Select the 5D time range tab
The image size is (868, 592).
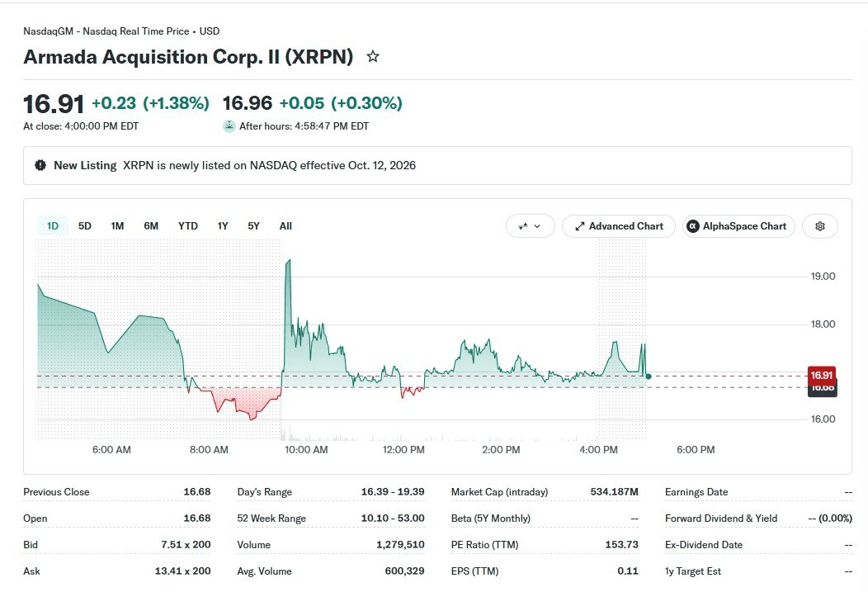coord(85,226)
